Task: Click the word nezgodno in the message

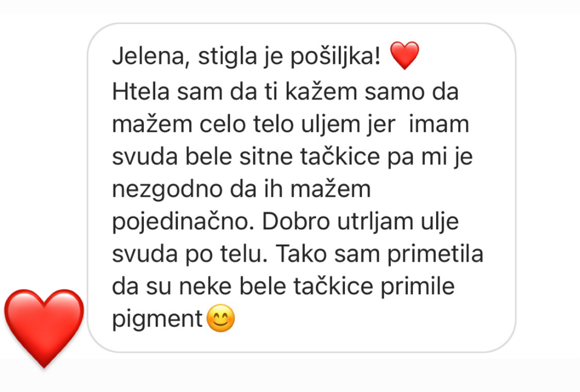Action: tap(167, 190)
